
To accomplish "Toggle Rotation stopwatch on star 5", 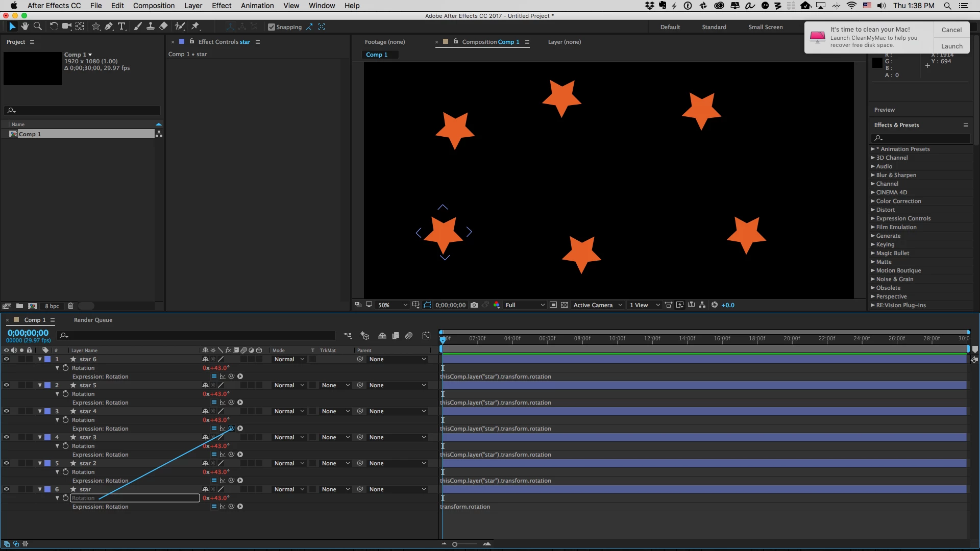I will pos(65,394).
